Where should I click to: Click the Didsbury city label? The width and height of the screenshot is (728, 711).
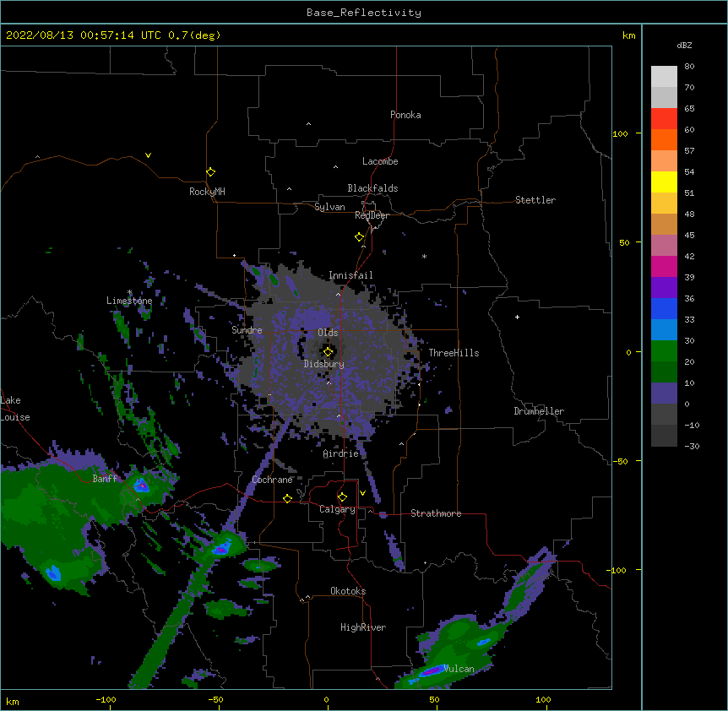tap(324, 364)
